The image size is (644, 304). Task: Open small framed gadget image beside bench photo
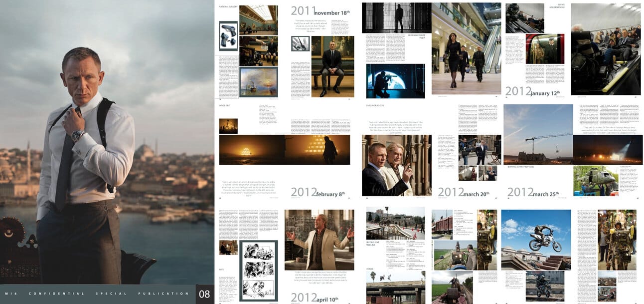pos(300,43)
